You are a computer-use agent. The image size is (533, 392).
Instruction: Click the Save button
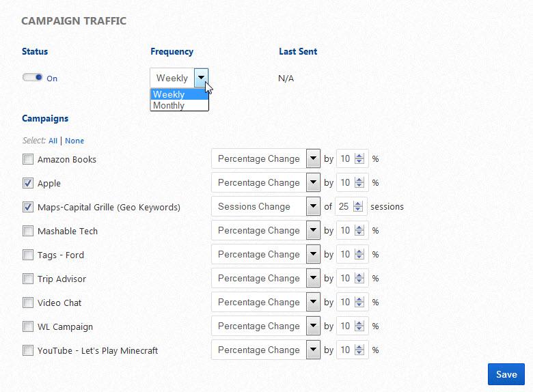[x=506, y=374]
